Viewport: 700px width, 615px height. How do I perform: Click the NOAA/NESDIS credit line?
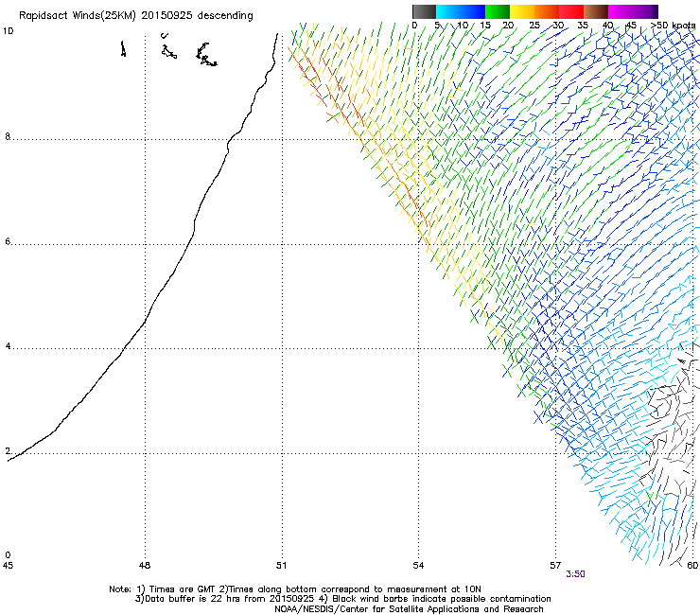point(409,609)
